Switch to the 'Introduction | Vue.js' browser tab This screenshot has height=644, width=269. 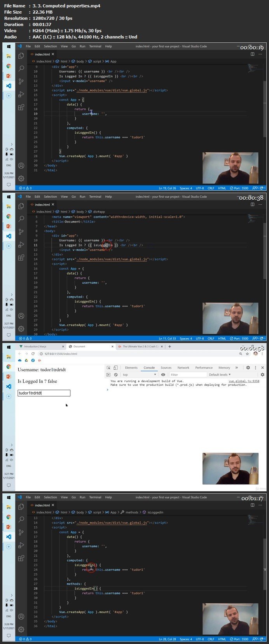41,346
